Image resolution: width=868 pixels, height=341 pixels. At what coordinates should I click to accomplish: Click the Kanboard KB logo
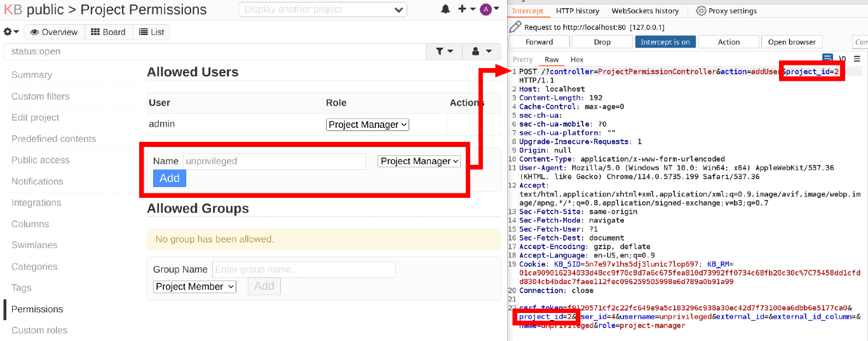(x=13, y=10)
